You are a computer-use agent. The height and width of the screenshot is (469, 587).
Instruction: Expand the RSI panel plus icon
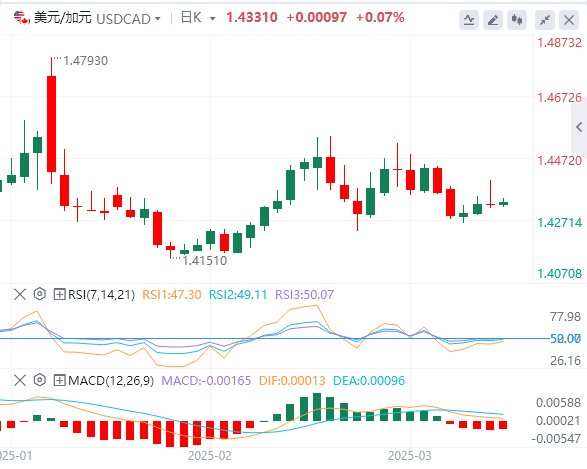pyautogui.click(x=60, y=295)
